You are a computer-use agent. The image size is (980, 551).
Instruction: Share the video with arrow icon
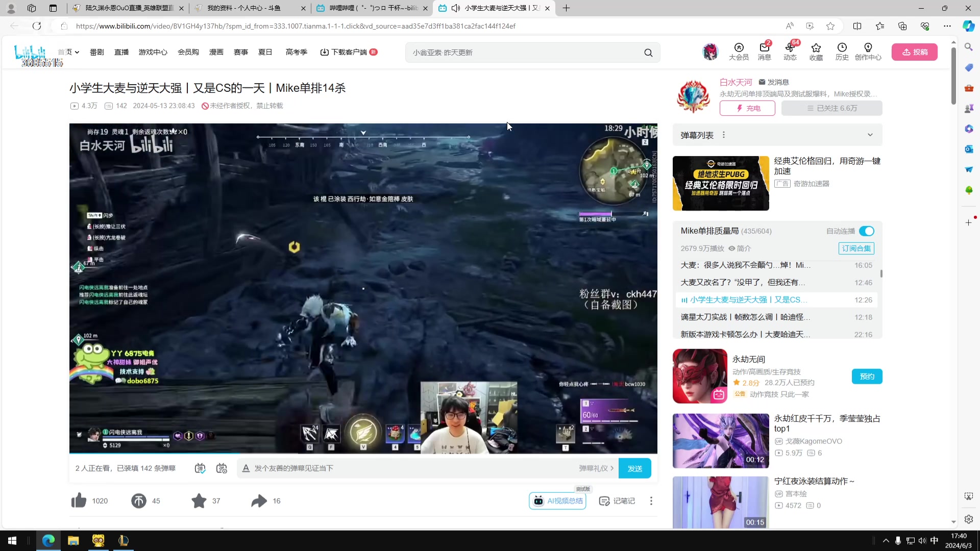click(x=259, y=501)
